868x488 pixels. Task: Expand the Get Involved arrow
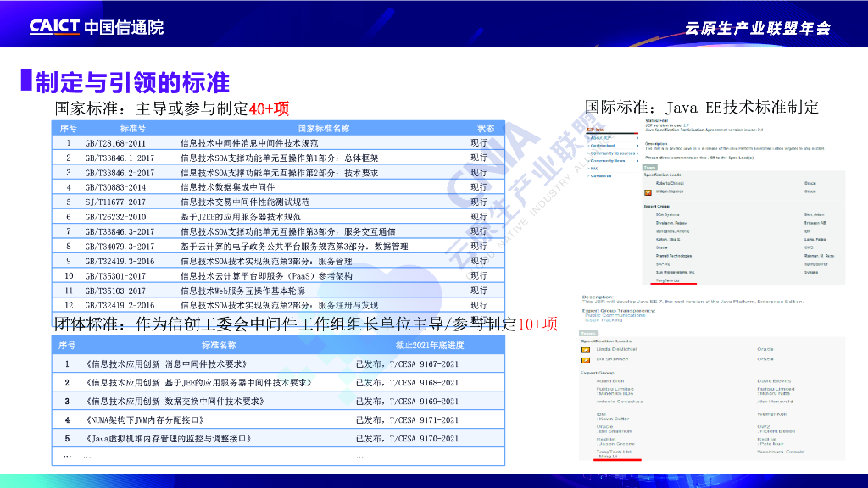click(x=637, y=146)
